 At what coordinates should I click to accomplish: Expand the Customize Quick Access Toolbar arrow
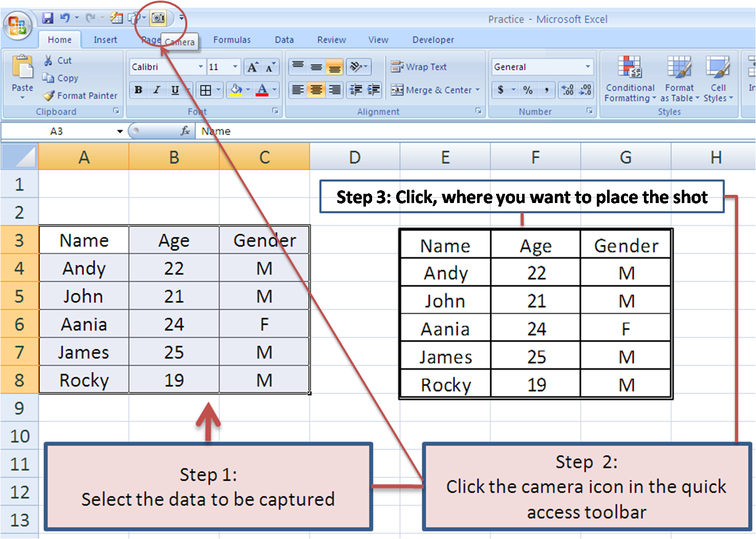(x=181, y=17)
